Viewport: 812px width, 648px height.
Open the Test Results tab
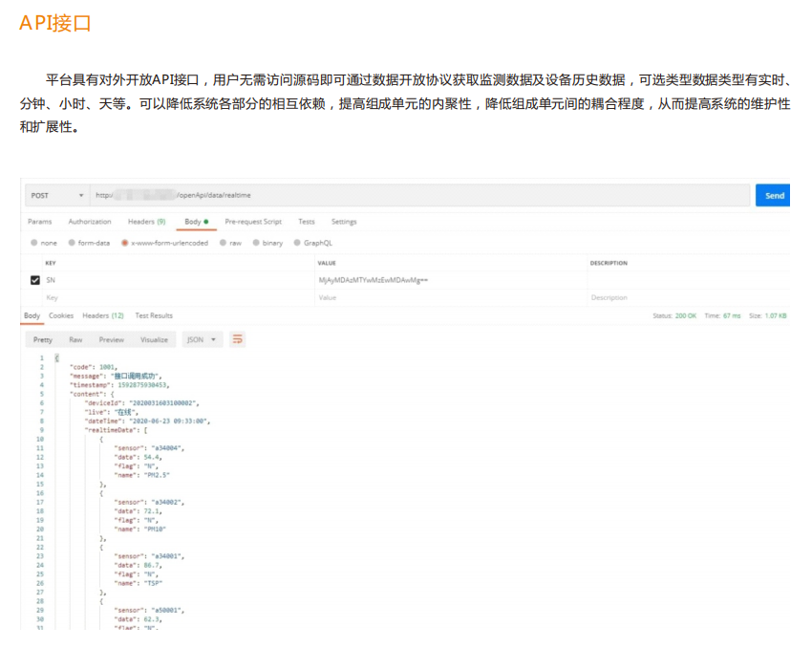click(x=154, y=315)
